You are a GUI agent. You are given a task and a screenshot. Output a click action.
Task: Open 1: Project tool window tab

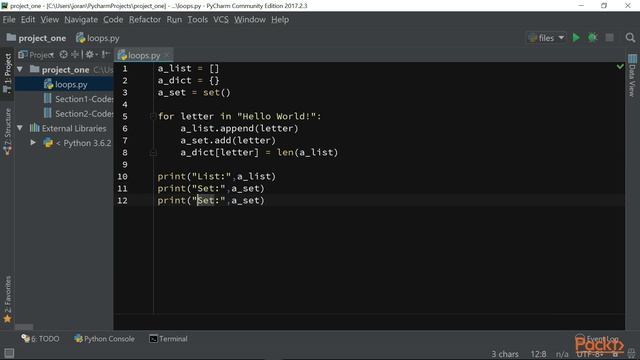coord(7,73)
